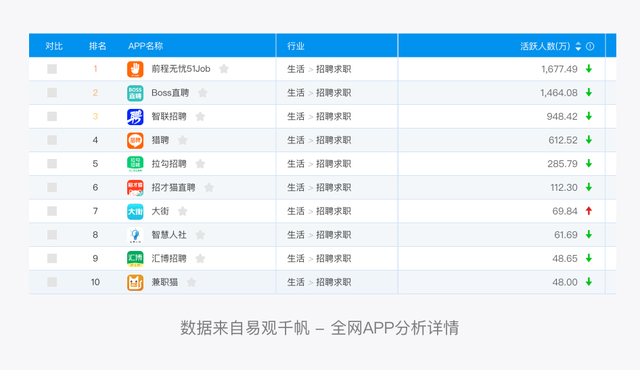Screen dimensions: 640x370
Task: Click the 285.79 active users value
Action: (562, 164)
